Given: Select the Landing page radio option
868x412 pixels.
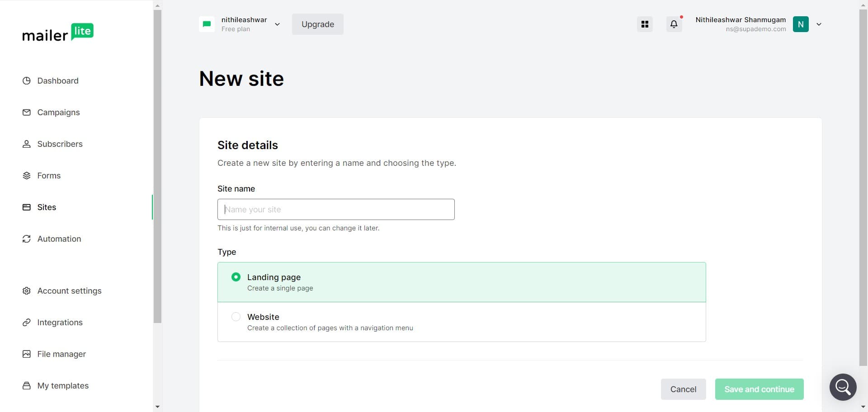Looking at the screenshot, I should pyautogui.click(x=236, y=277).
